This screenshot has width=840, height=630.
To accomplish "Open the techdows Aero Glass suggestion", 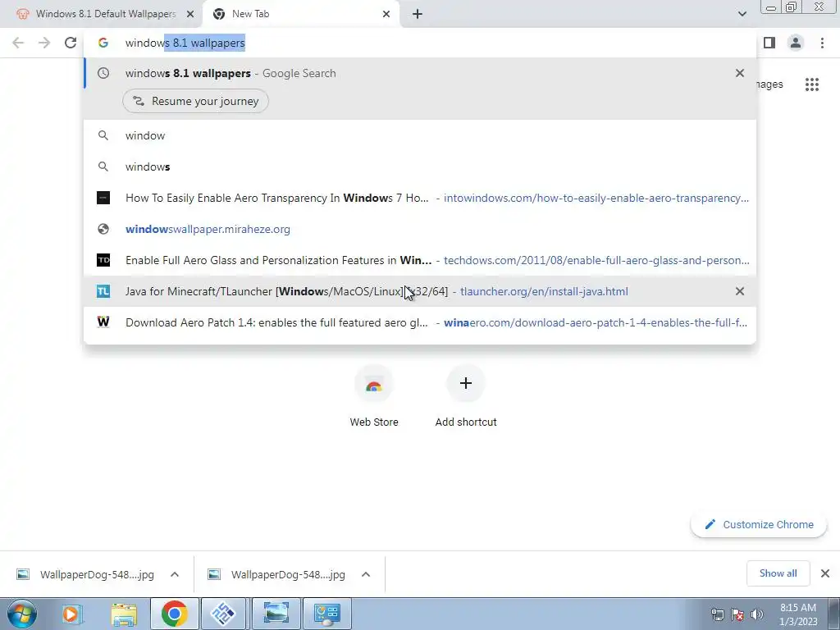I will (x=420, y=260).
